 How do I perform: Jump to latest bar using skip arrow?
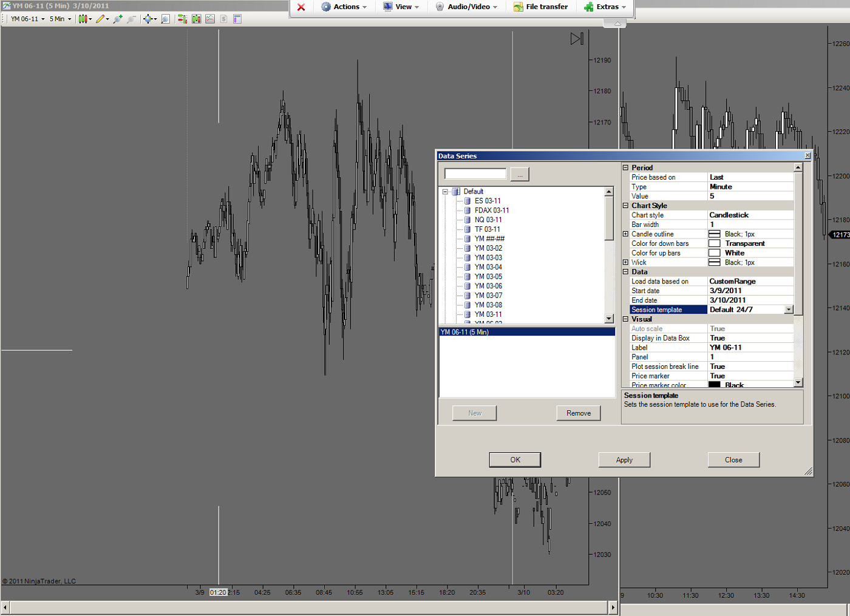pos(577,39)
